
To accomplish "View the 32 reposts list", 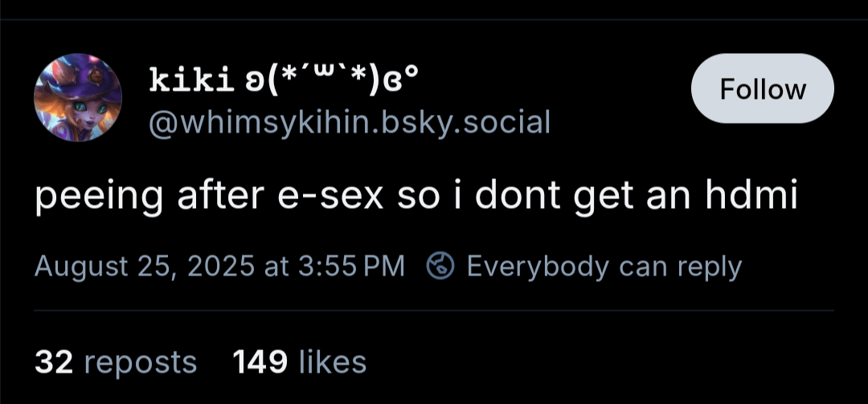I will pyautogui.click(x=116, y=362).
